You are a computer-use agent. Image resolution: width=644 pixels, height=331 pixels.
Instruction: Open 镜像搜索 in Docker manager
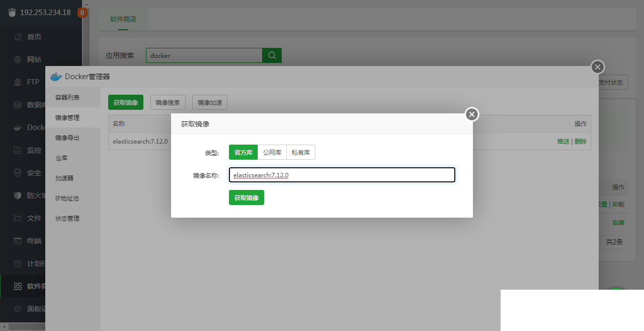click(168, 102)
